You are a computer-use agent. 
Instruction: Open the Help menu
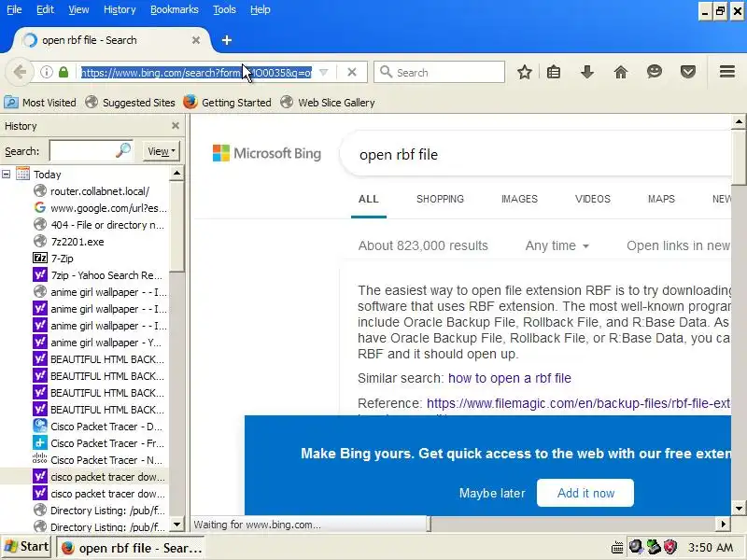coord(261,9)
